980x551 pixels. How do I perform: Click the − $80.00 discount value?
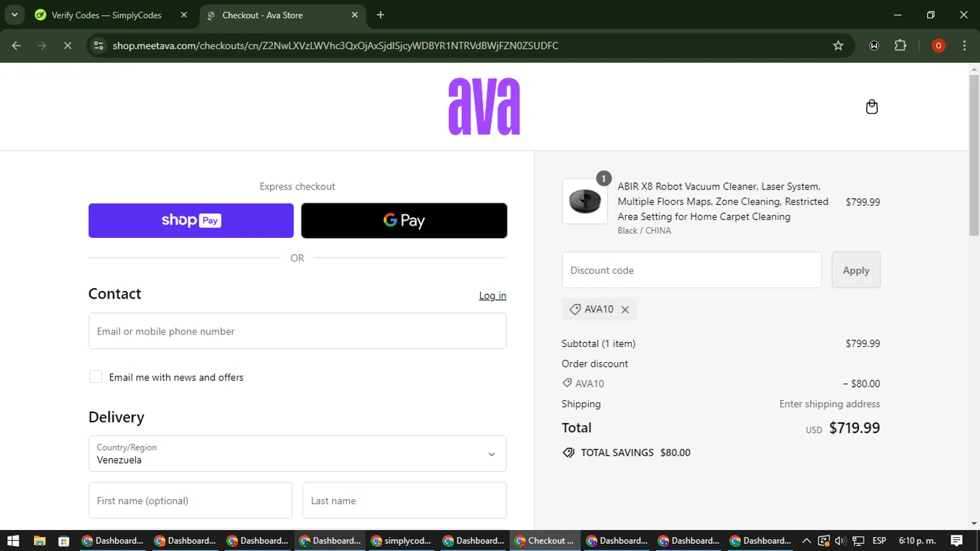pyautogui.click(x=861, y=384)
